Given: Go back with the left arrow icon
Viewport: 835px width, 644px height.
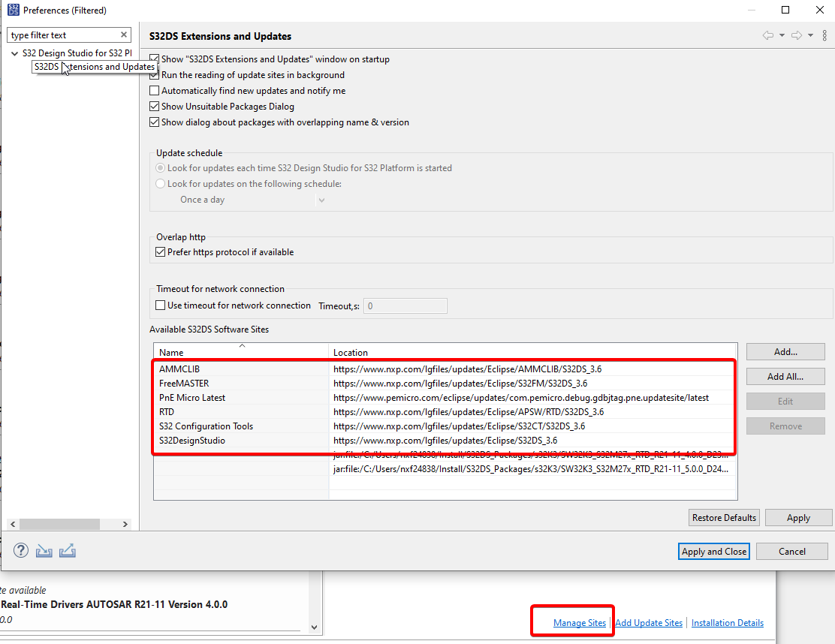Looking at the screenshot, I should 768,36.
